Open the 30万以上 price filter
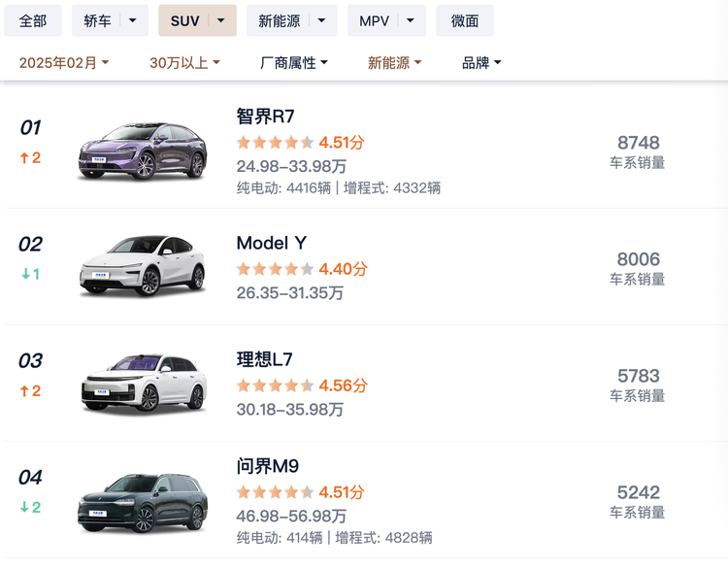The height and width of the screenshot is (570, 728). (184, 63)
